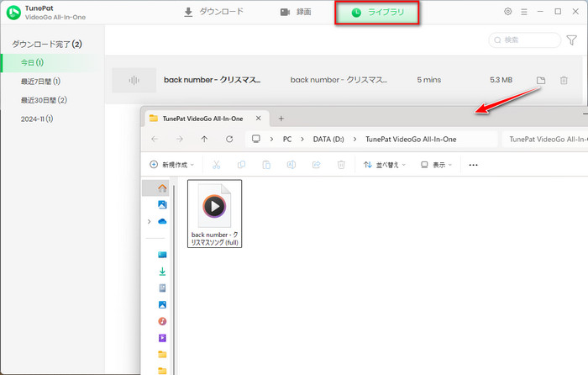Go up one folder in Explorer
This screenshot has height=375, width=588.
pyautogui.click(x=204, y=140)
